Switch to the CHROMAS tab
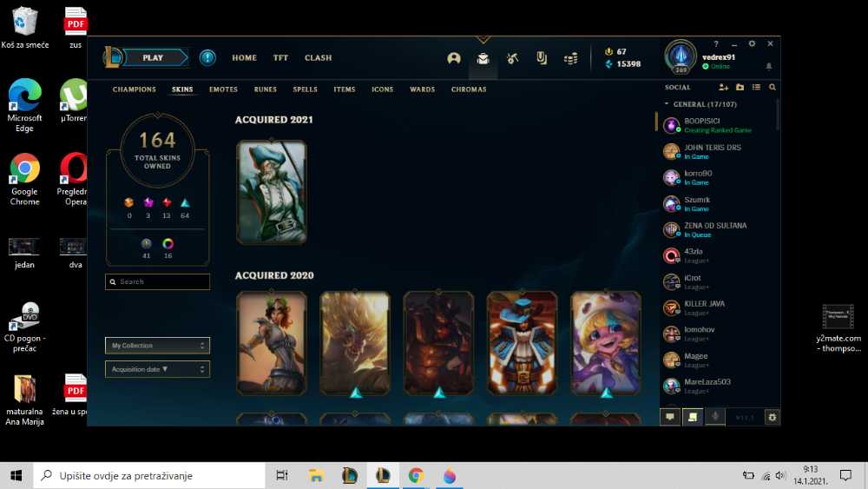The image size is (868, 489). click(469, 89)
